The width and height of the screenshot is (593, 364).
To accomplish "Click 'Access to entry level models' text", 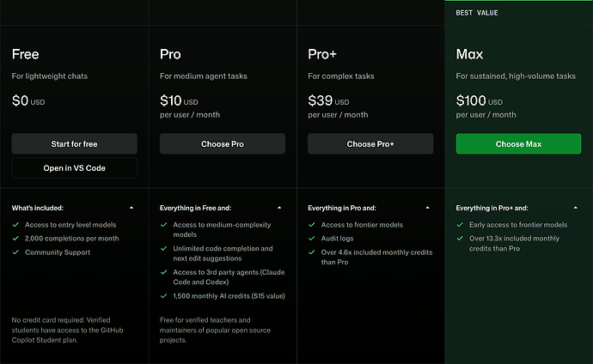I will click(x=70, y=225).
